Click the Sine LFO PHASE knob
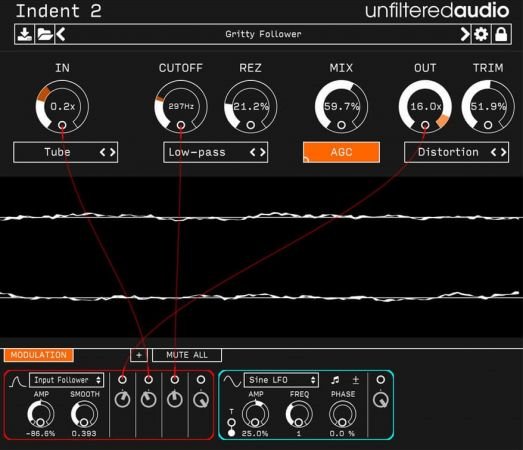Image resolution: width=523 pixels, height=450 pixels. 343,414
